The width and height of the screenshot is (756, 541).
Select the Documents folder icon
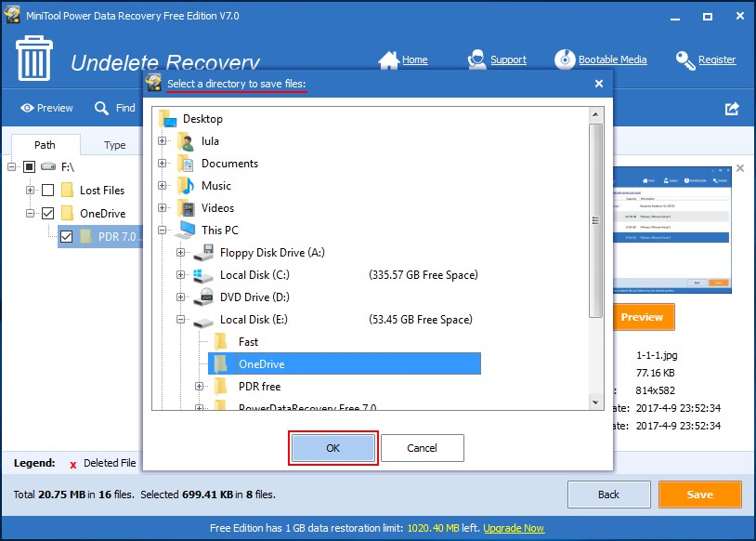pyautogui.click(x=186, y=164)
